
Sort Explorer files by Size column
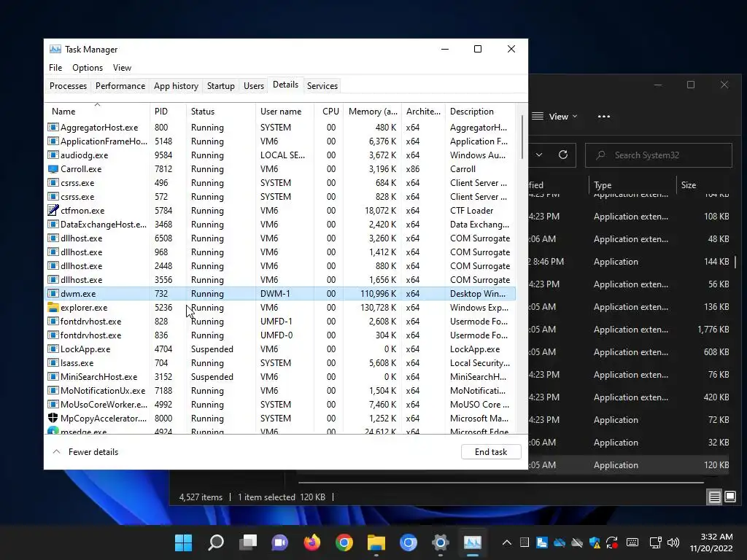[704, 184]
